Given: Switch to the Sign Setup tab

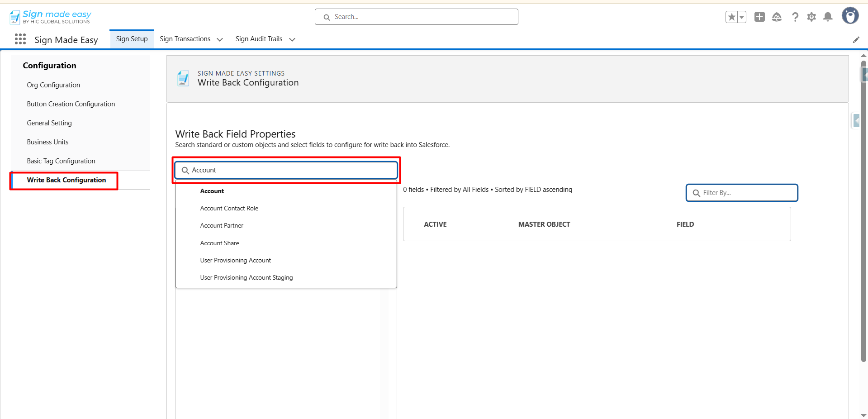Looking at the screenshot, I should click(132, 39).
